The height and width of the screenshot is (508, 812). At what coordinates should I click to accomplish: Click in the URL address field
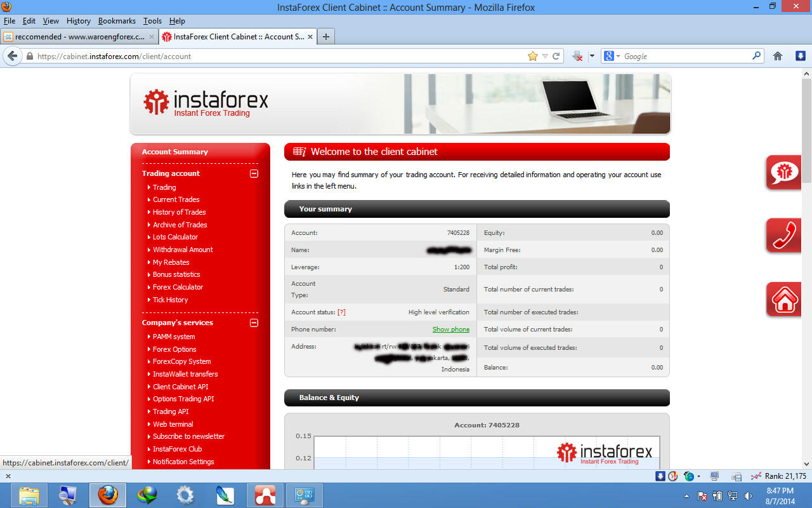pos(279,57)
